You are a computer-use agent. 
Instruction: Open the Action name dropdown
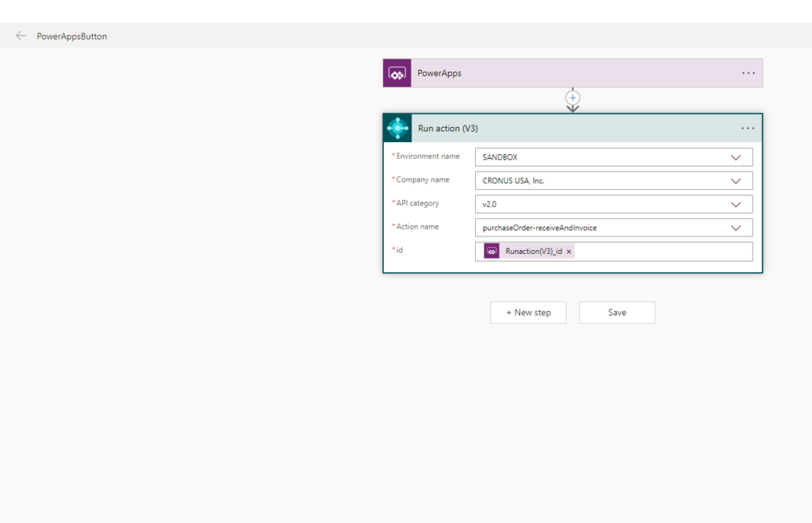736,229
